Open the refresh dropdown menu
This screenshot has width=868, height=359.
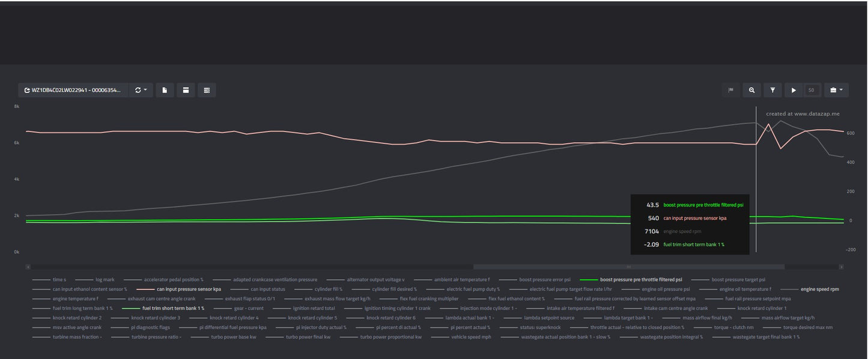tap(141, 90)
